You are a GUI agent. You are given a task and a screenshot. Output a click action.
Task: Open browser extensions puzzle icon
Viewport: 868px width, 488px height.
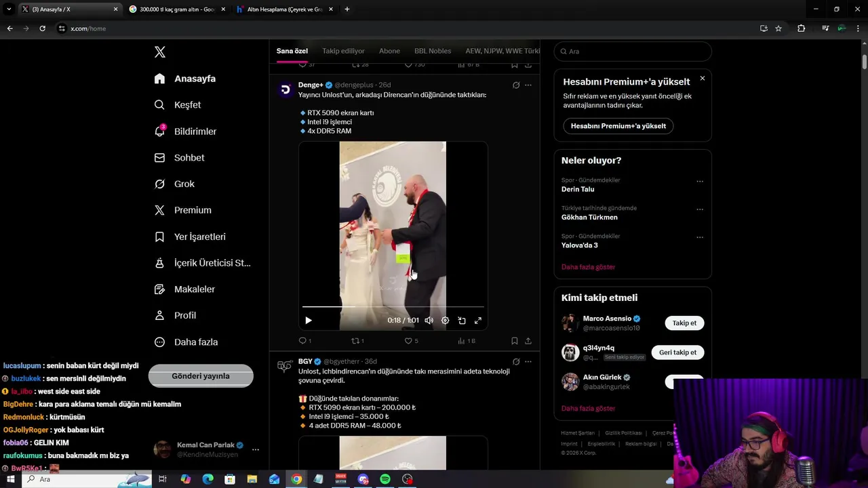[802, 28]
